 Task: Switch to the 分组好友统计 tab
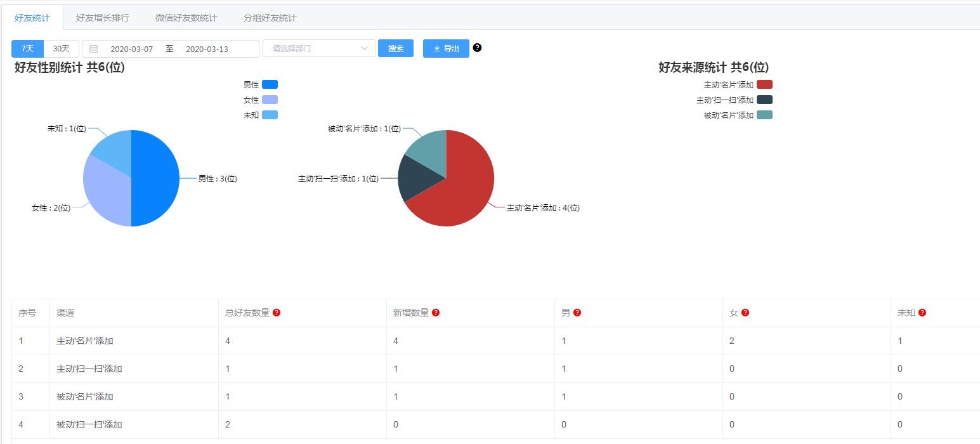(x=270, y=18)
